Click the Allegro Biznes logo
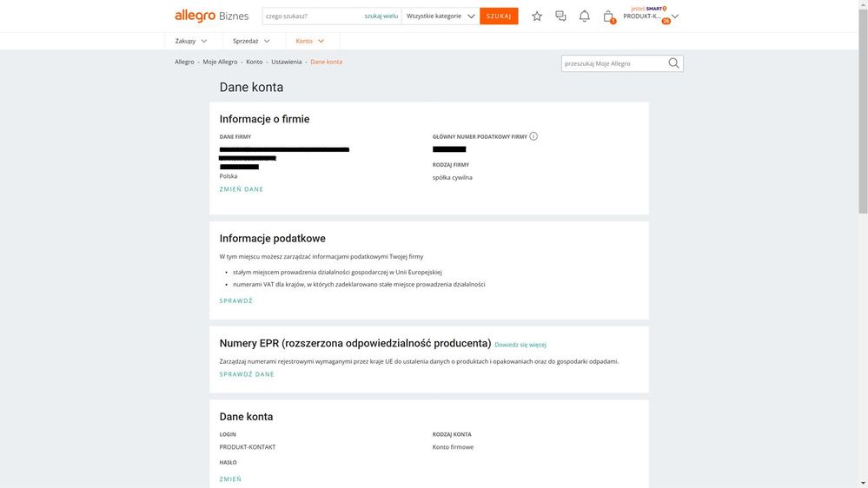 tap(211, 16)
